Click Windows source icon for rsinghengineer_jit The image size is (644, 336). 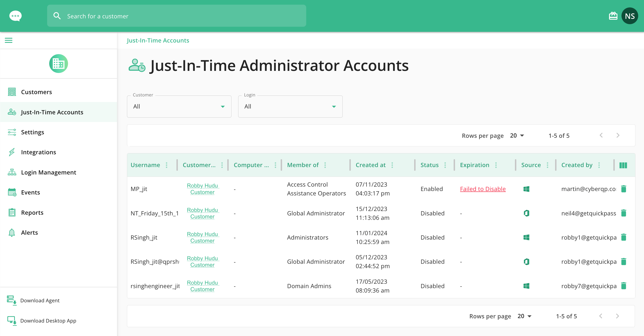(526, 286)
